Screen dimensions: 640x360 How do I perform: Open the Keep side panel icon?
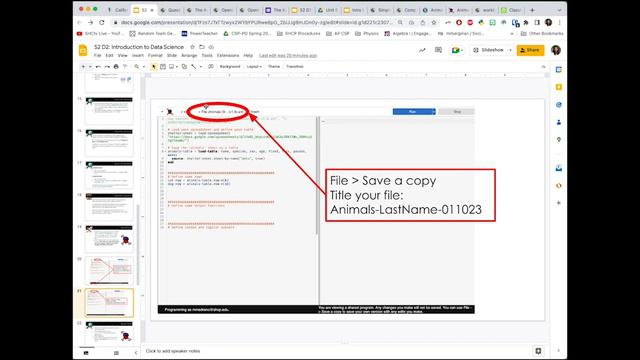pyautogui.click(x=559, y=87)
